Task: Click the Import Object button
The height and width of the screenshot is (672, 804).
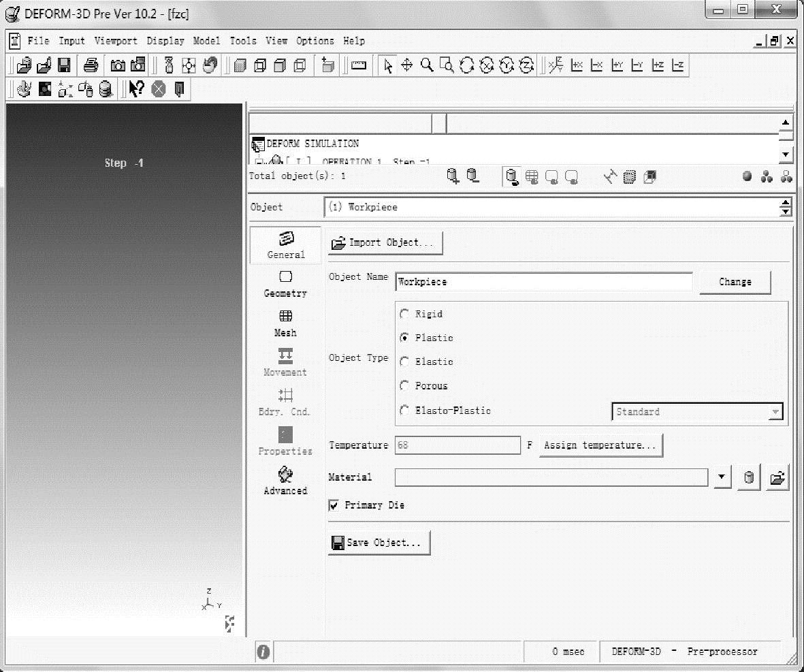Action: (x=385, y=243)
